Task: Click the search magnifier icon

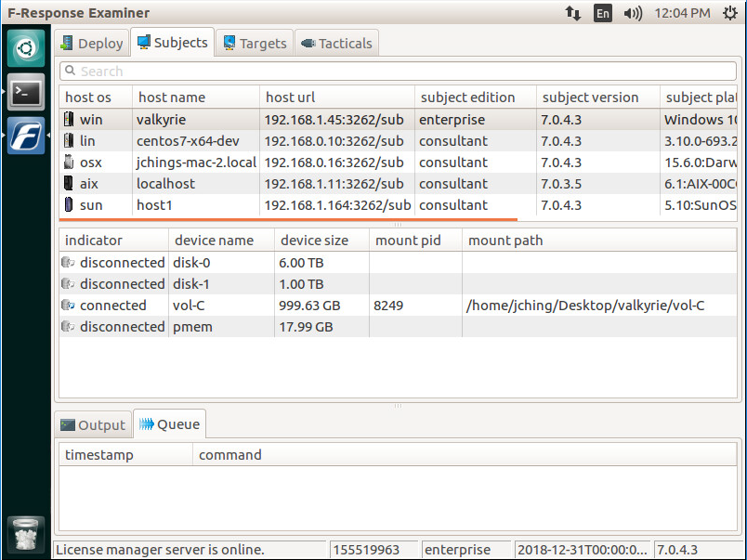Action: pyautogui.click(x=70, y=71)
